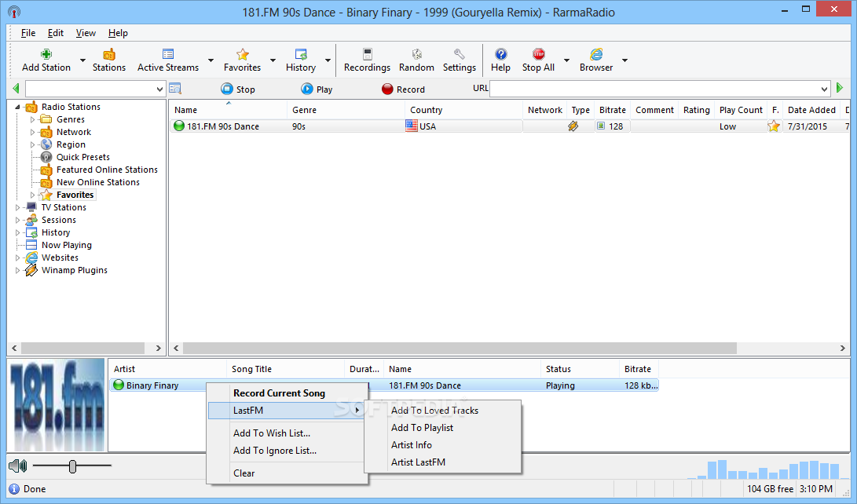Image resolution: width=857 pixels, height=504 pixels.
Task: Open the View menu
Action: pos(86,33)
